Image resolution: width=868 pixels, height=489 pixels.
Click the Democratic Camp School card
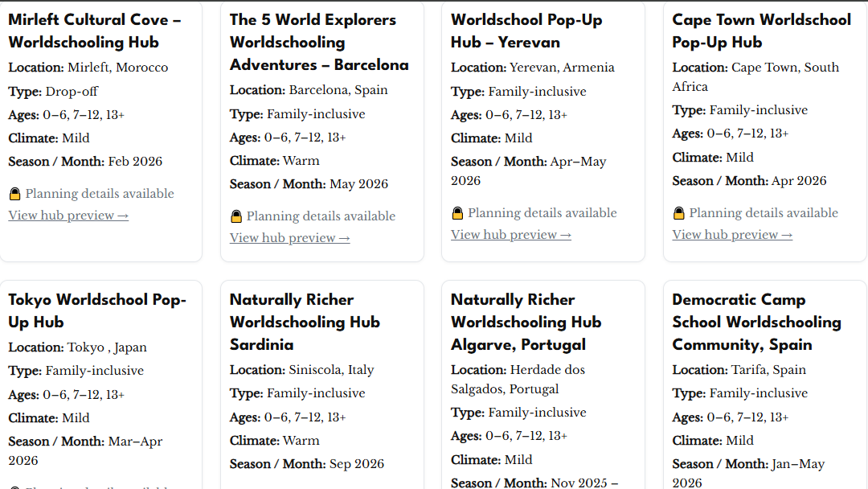764,386
